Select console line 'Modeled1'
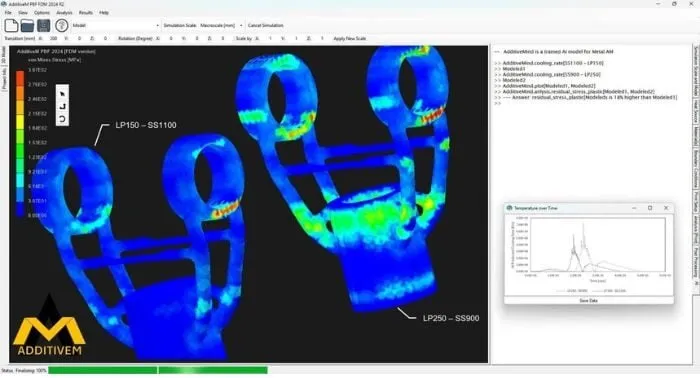This screenshot has width=700, height=378. point(514,69)
